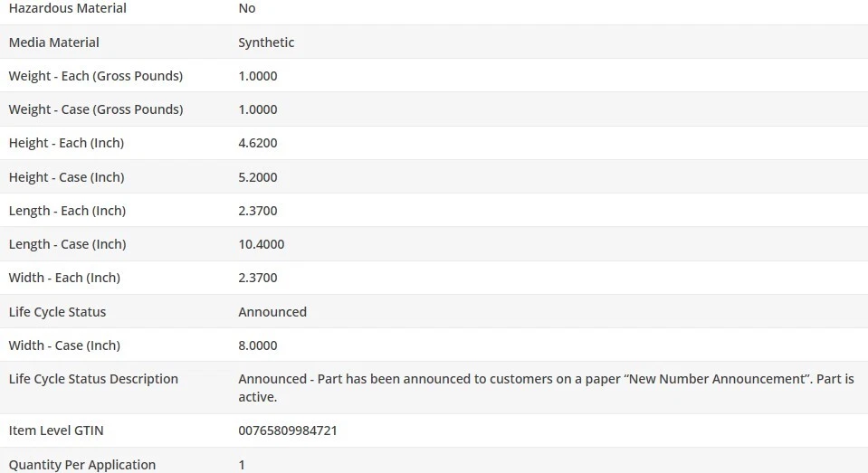Click the Hazardous Material label
Screen dimensions: 868x473
(68, 8)
